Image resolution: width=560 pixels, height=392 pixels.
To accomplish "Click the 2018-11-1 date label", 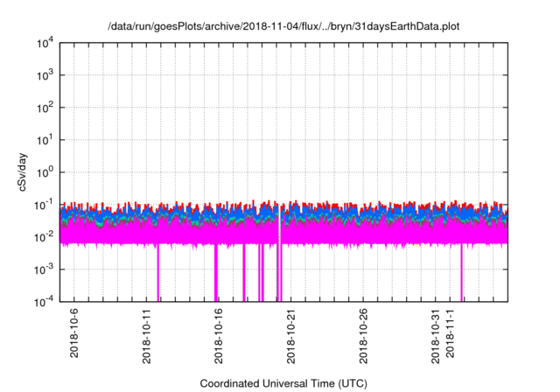I will [x=450, y=333].
